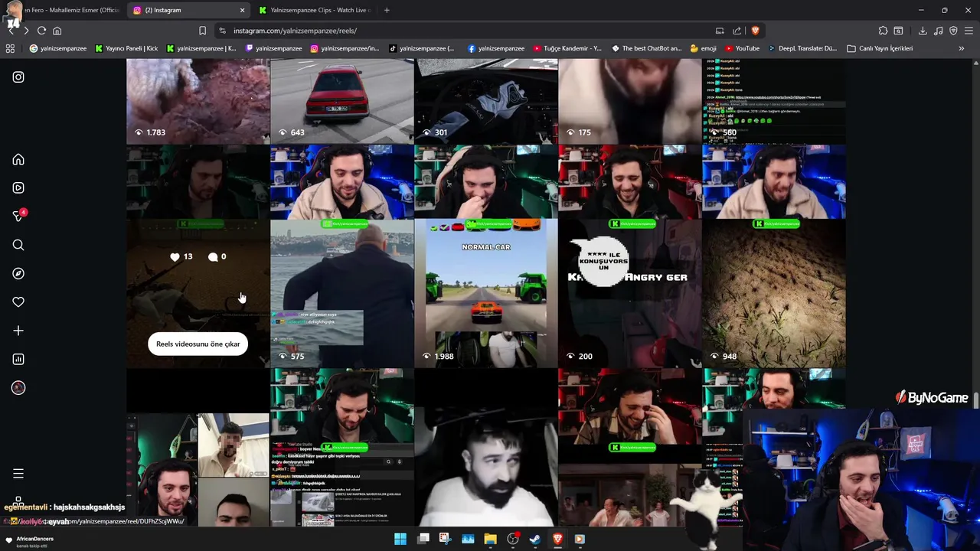Screen dimensions: 980x551
Task: Open reel with 301 views
Action: pyautogui.click(x=485, y=101)
